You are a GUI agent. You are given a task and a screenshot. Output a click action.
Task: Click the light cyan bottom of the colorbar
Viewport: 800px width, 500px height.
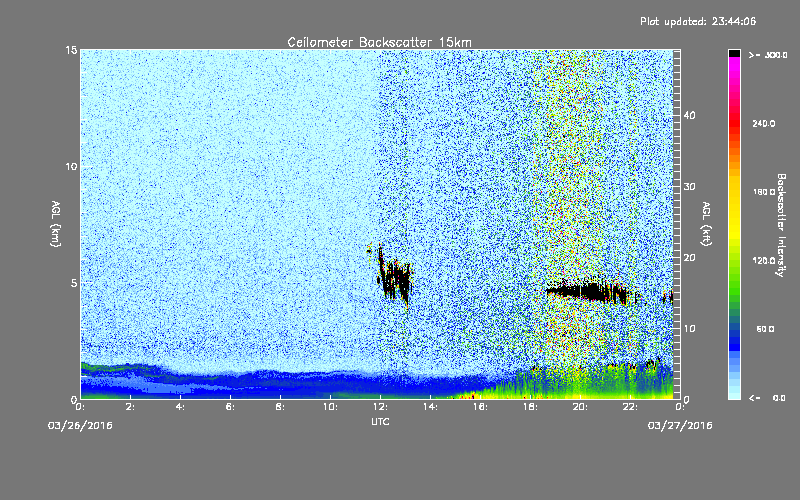pyautogui.click(x=734, y=393)
